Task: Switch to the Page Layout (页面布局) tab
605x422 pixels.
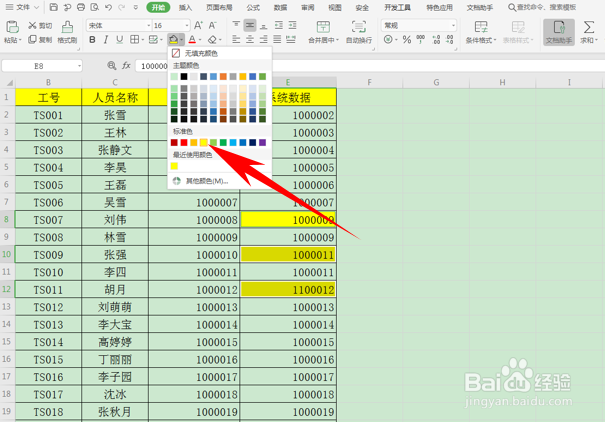Action: [x=219, y=7]
